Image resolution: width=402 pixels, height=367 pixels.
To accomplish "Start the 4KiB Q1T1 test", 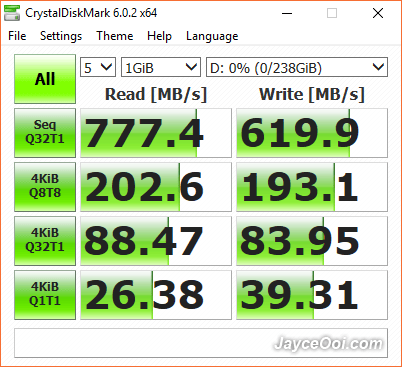I will click(x=45, y=295).
